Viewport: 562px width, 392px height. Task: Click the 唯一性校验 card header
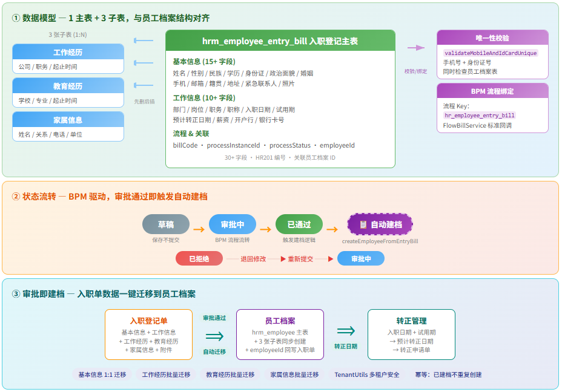coord(492,38)
